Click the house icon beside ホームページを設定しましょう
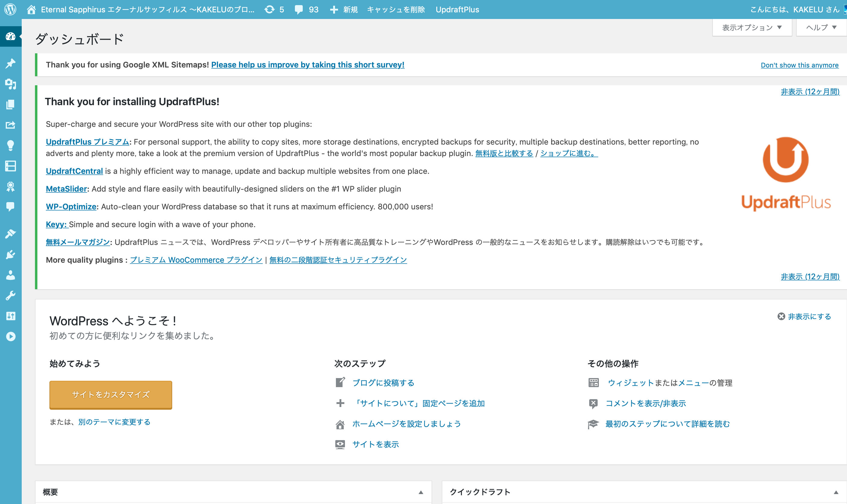 (340, 424)
